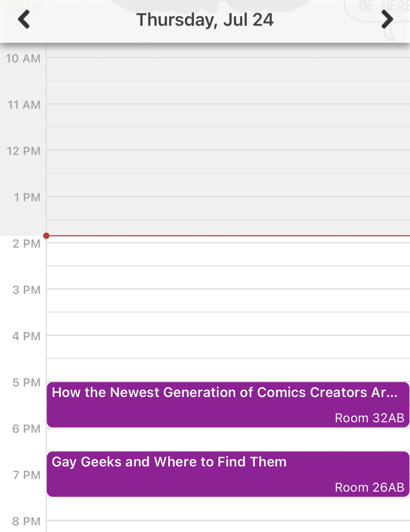Tap the Thursday, Jul 24 date header
The height and width of the screenshot is (532, 410).
205,20
